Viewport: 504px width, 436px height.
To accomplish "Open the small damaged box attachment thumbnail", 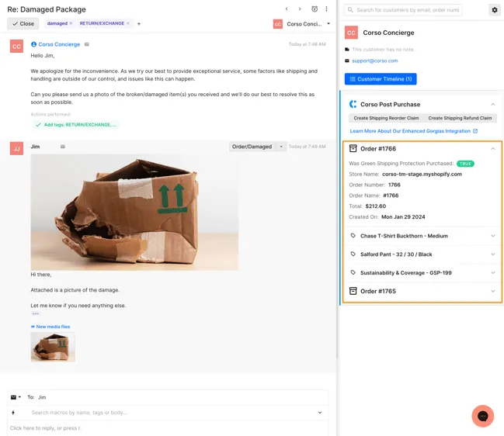I will tap(53, 347).
